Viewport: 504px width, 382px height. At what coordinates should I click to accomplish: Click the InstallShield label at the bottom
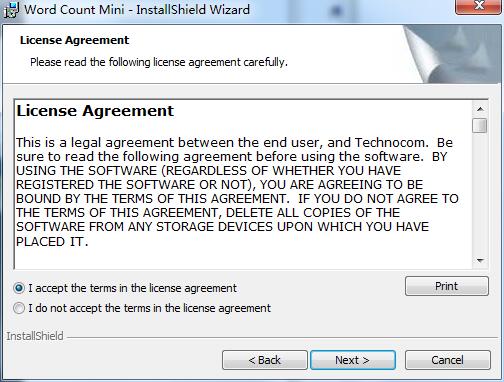(x=35, y=336)
